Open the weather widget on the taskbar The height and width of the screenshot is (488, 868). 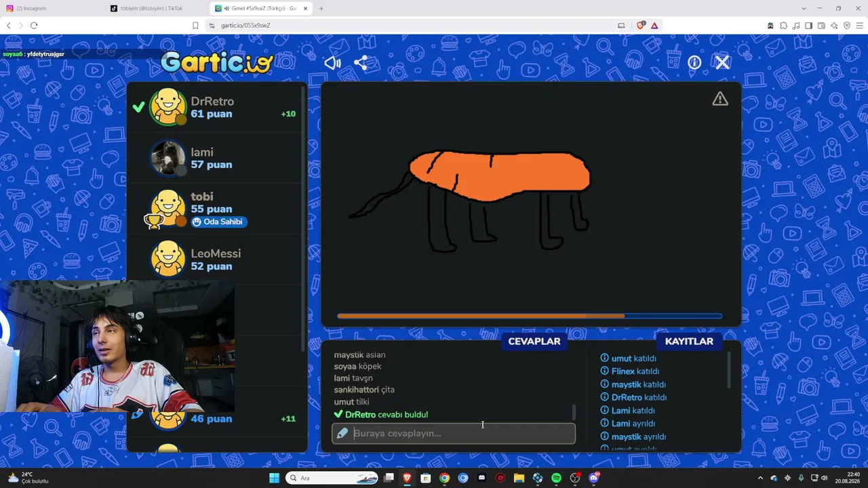click(27, 478)
